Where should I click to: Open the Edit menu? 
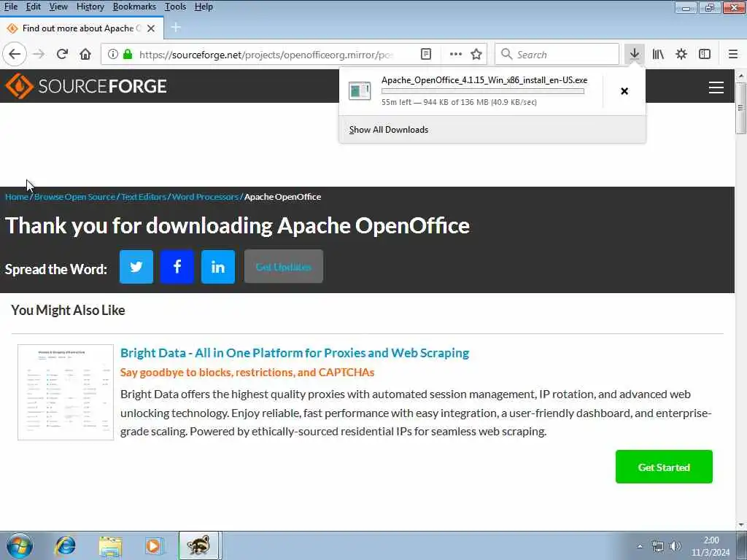click(33, 7)
